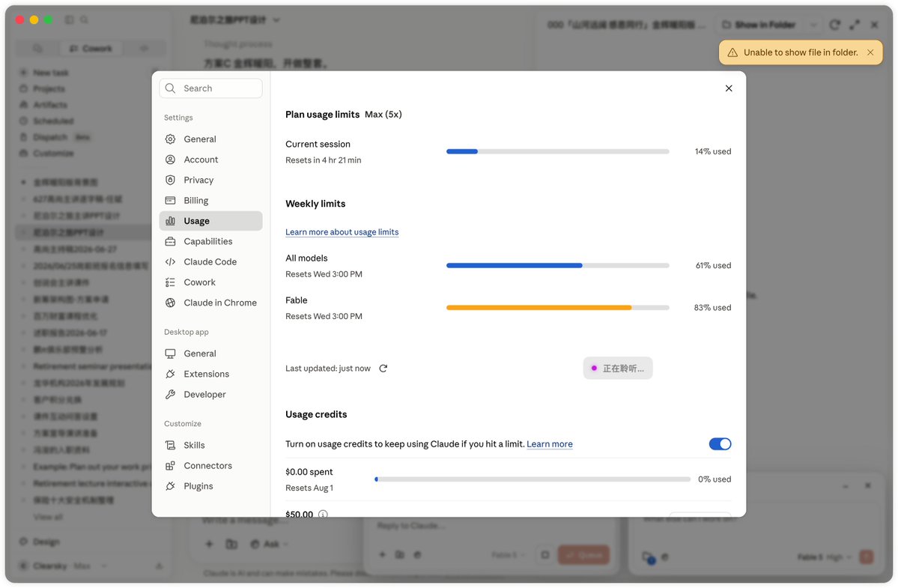The image size is (898, 588).
Task: Open Developer settings with the wrench icon
Action: (210, 395)
